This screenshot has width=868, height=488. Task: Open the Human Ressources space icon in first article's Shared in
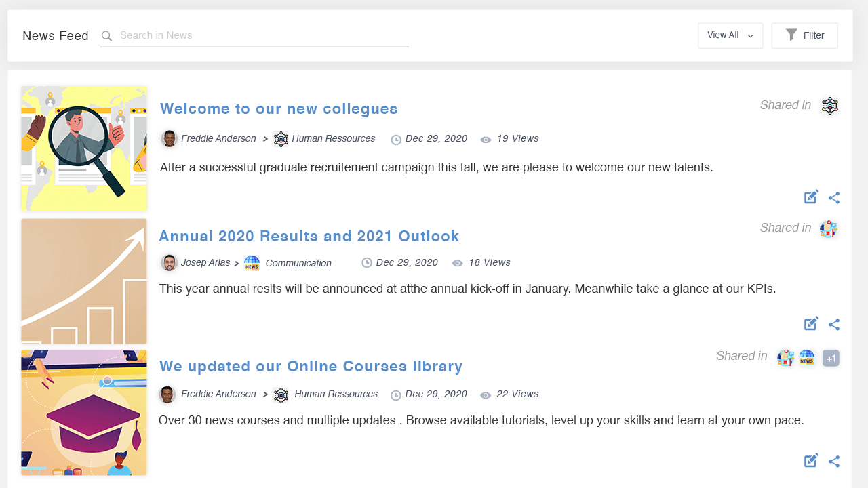[830, 106]
